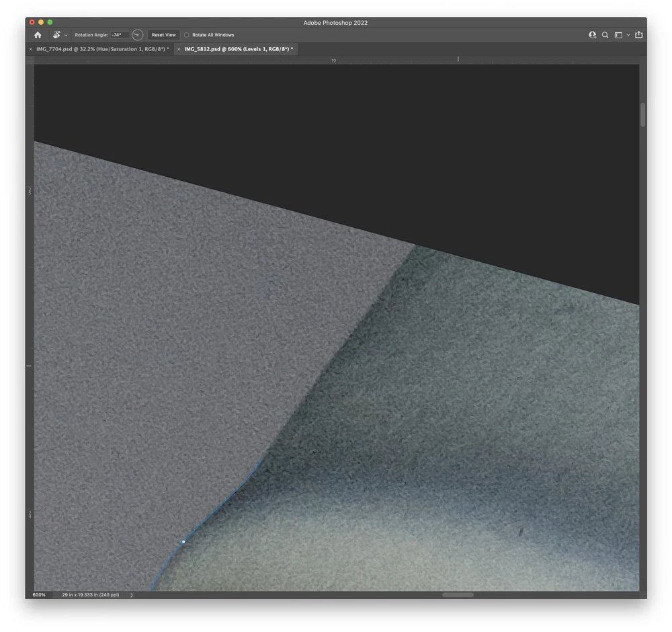This screenshot has height=632, width=672.
Task: Enable the Rotate All Windows checkbox
Action: [186, 35]
